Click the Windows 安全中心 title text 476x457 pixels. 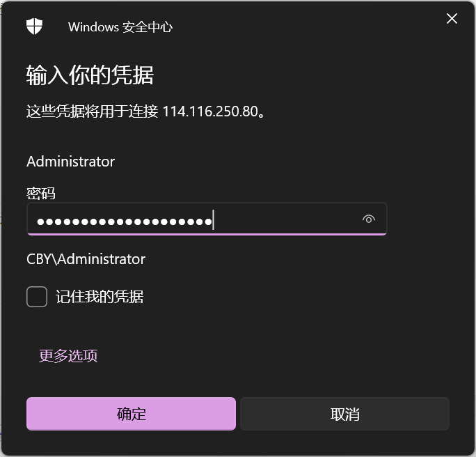click(120, 27)
